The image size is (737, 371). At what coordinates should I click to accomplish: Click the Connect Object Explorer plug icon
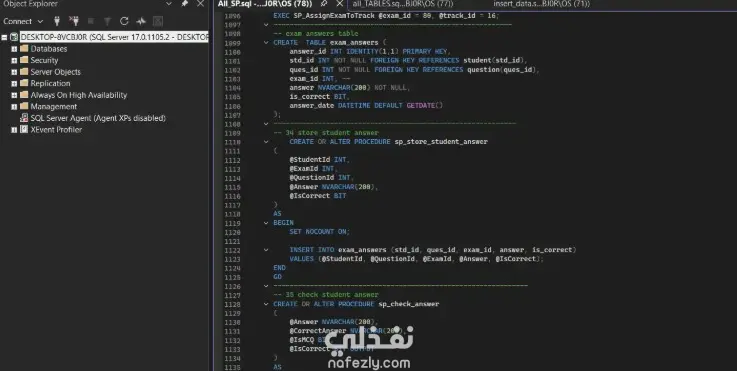click(57, 21)
